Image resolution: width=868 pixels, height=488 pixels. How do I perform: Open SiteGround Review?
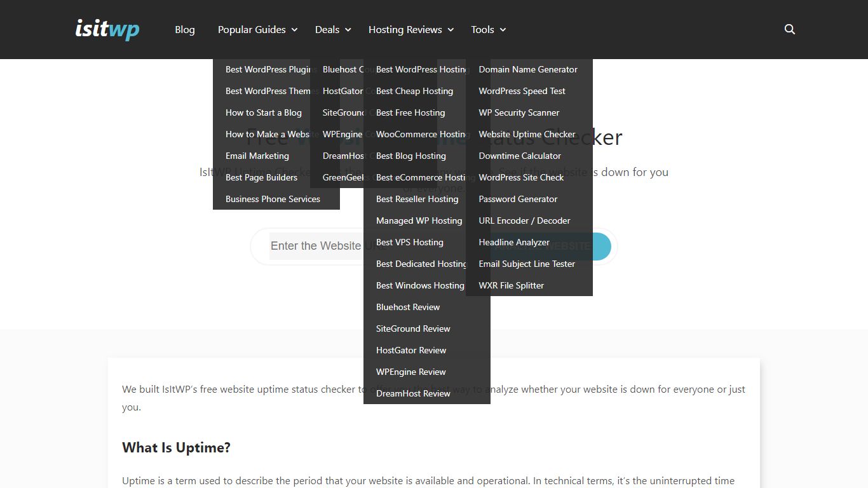(x=413, y=329)
